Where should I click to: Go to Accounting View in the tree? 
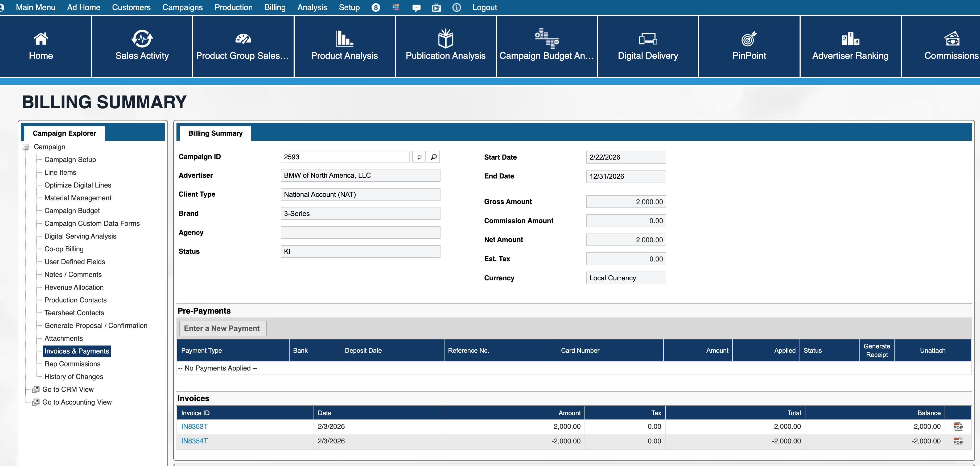click(77, 402)
